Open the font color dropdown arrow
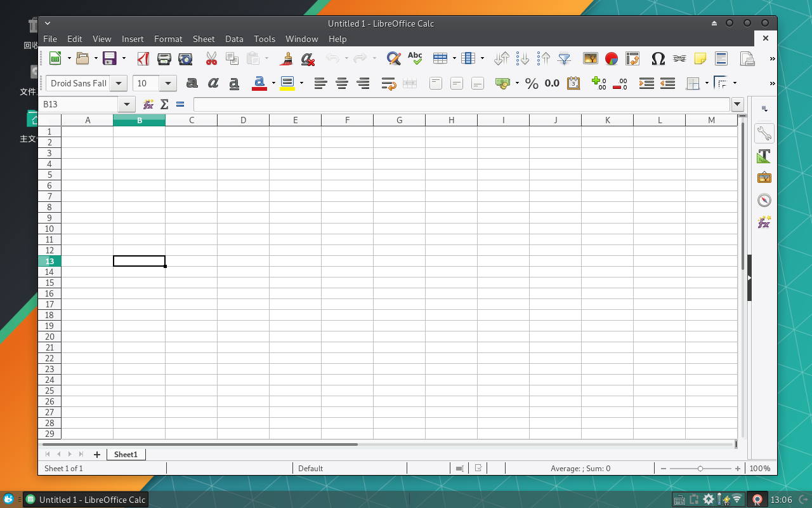The height and width of the screenshot is (508, 812). pyautogui.click(x=273, y=83)
